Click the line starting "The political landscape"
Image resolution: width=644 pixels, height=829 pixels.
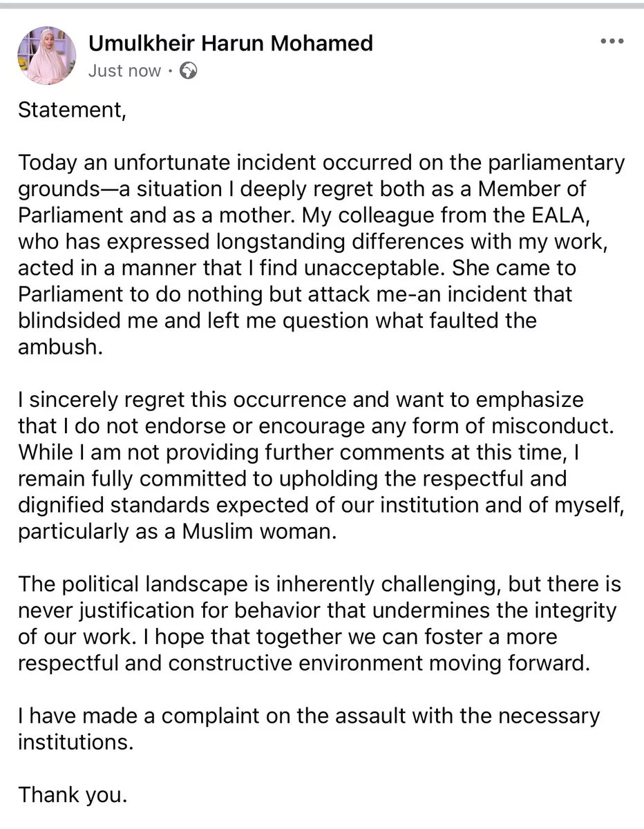pyautogui.click(x=319, y=584)
